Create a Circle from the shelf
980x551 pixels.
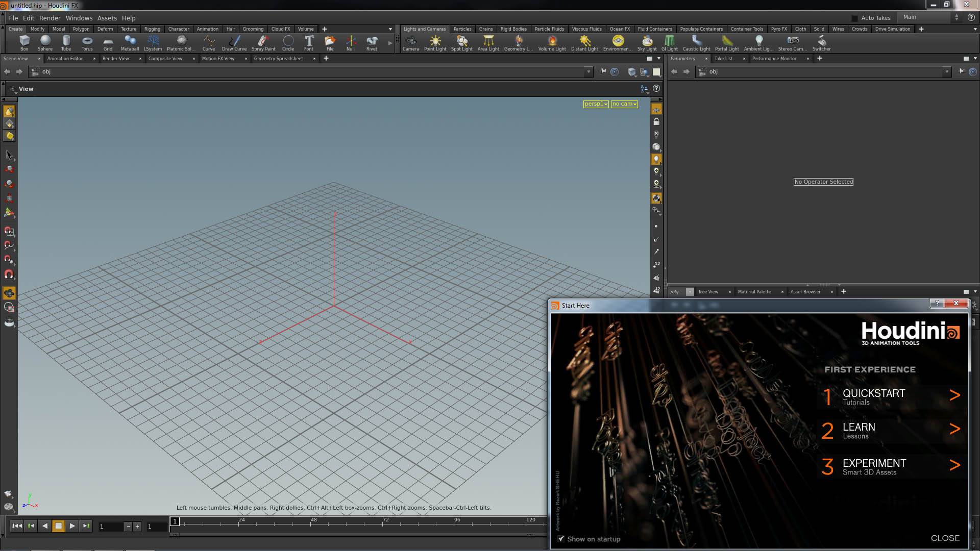pos(288,43)
